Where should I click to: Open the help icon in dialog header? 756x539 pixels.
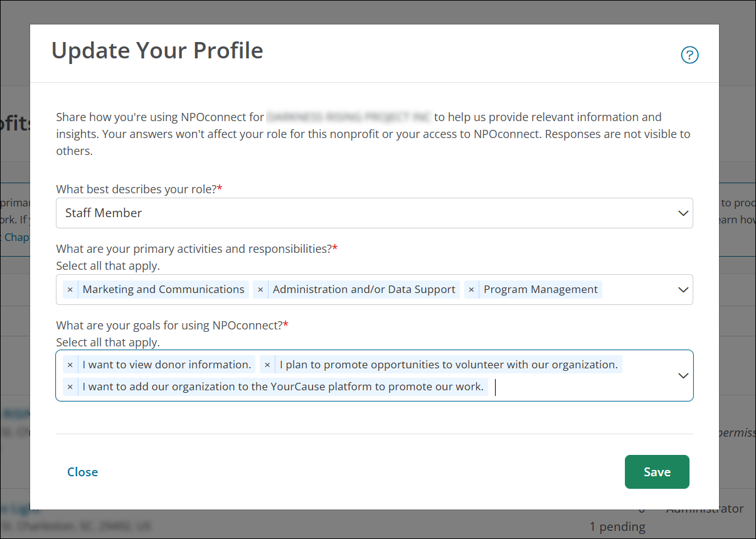click(x=689, y=55)
